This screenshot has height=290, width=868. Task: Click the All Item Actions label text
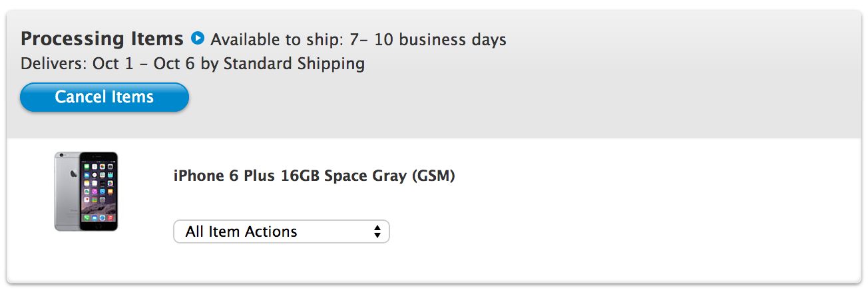241,231
